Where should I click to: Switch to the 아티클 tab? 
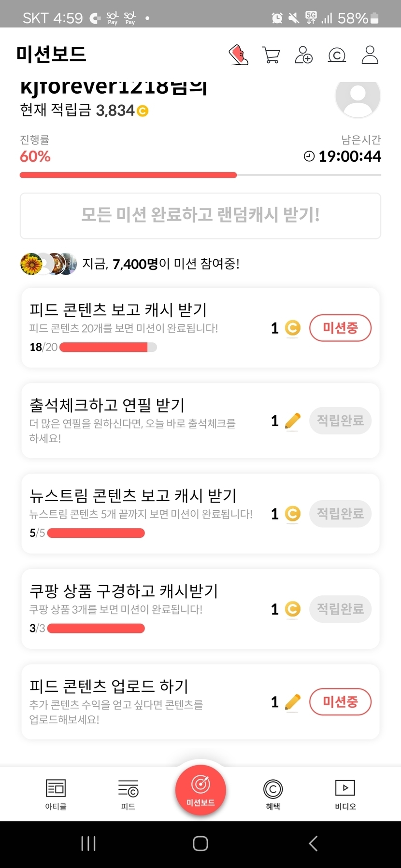(56, 794)
